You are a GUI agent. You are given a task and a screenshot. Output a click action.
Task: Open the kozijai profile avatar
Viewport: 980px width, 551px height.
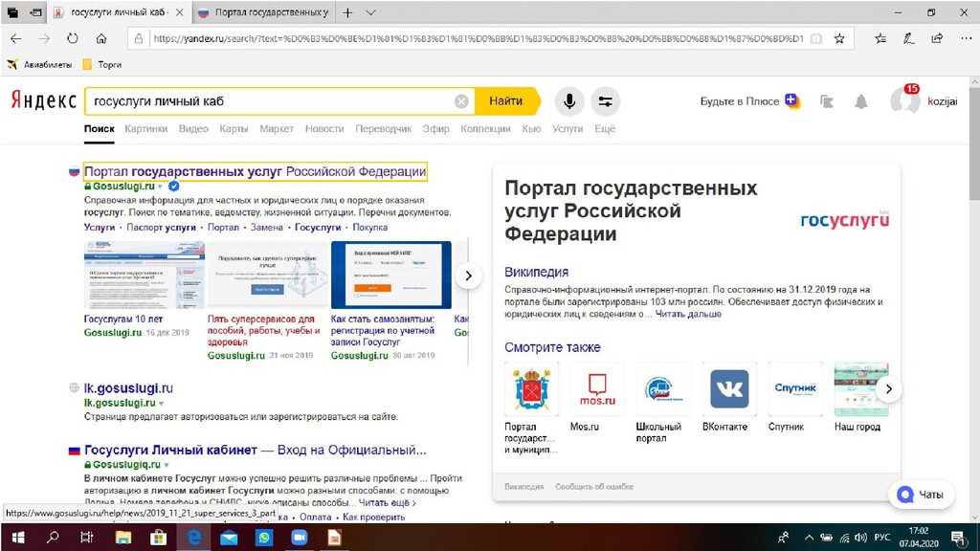pos(904,100)
